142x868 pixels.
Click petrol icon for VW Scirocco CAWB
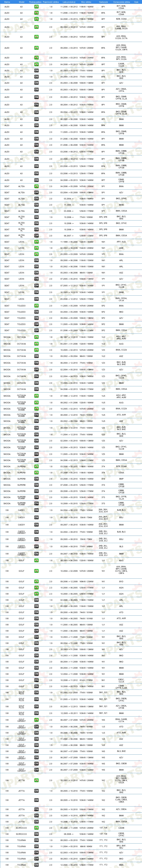(36, 828)
